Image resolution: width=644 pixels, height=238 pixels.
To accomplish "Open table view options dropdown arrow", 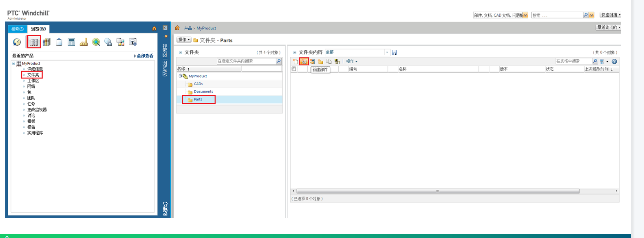I will (x=607, y=62).
